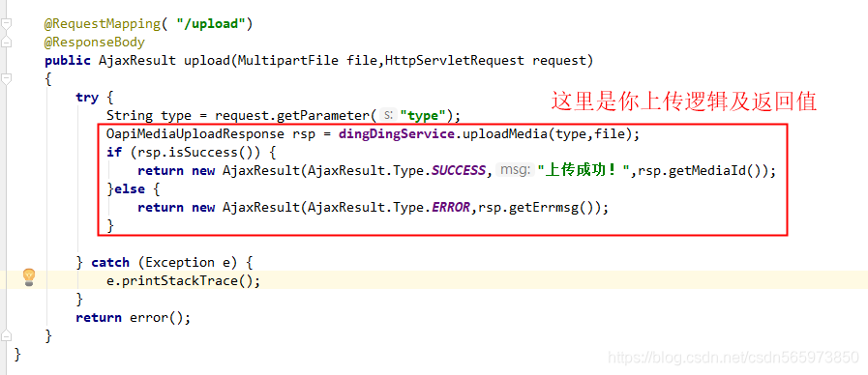Click the "/upload" string literal
Image resolution: width=868 pixels, height=375 pixels.
point(211,24)
